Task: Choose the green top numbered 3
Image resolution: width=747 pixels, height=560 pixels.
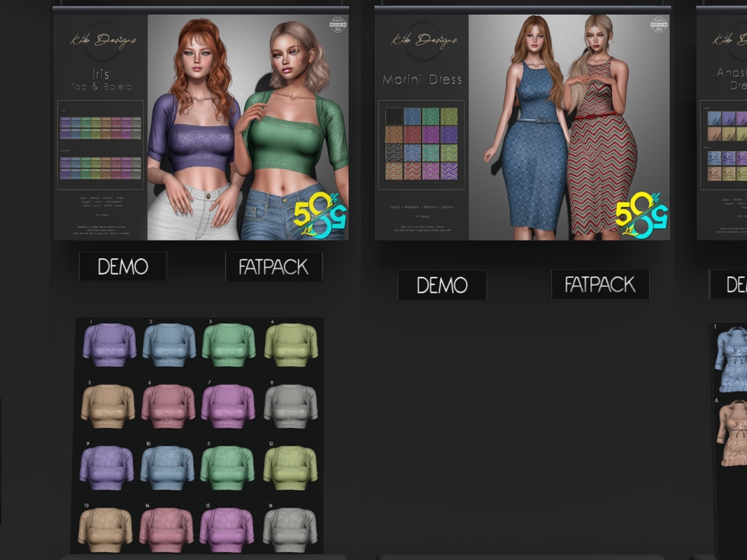Action: 229,344
